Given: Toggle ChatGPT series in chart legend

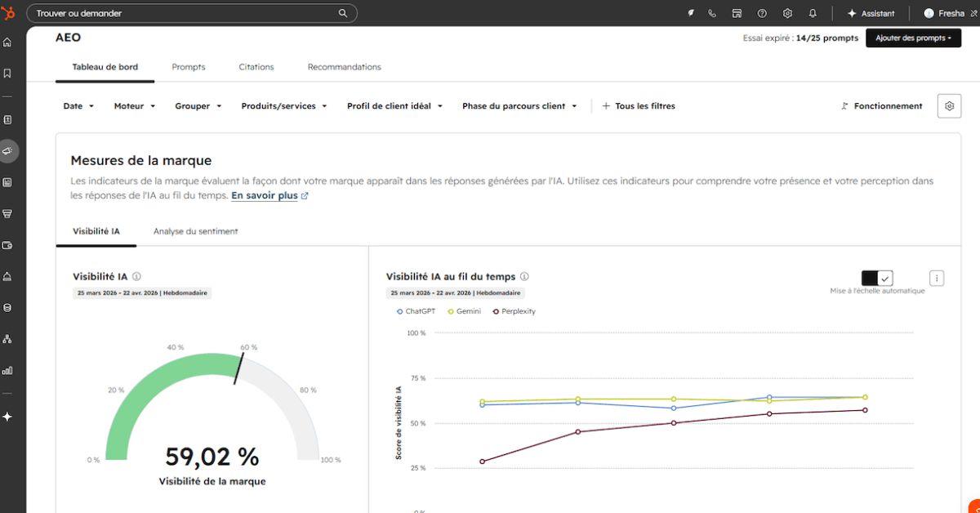Looking at the screenshot, I should [414, 311].
